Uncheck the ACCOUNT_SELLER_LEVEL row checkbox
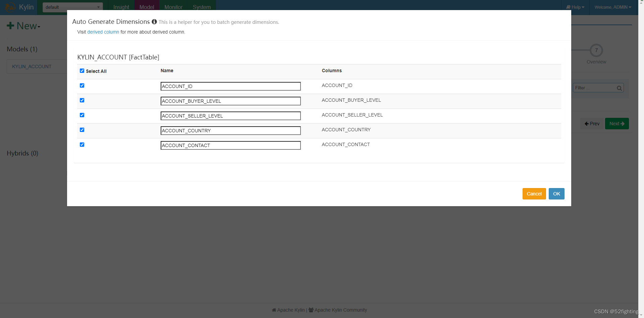644x318 pixels. [x=82, y=115]
